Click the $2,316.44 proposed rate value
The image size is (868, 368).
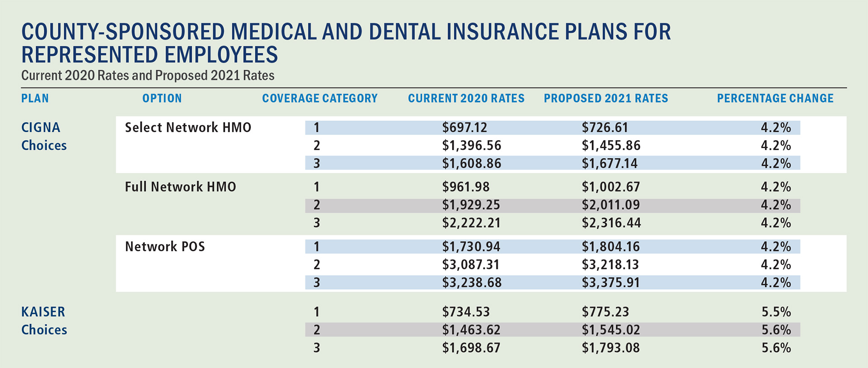611,223
